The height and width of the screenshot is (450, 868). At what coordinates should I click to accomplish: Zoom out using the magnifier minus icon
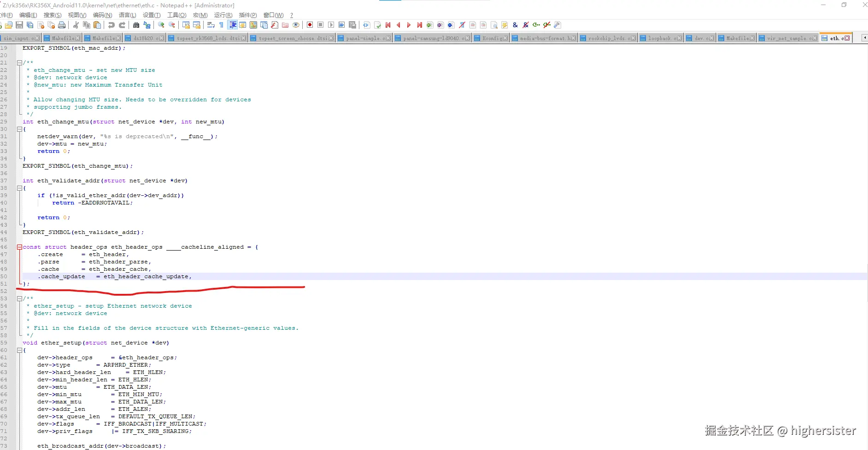172,25
